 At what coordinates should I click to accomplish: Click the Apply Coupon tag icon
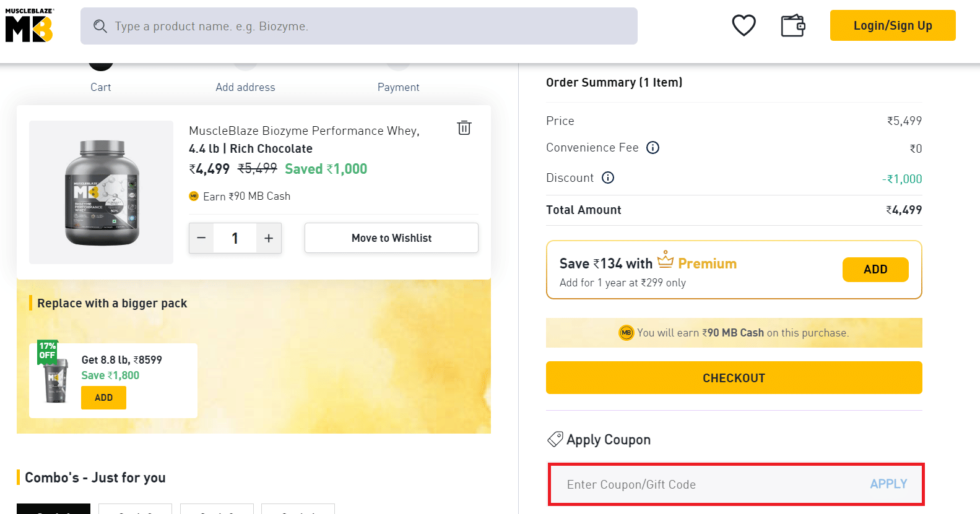[x=555, y=439]
